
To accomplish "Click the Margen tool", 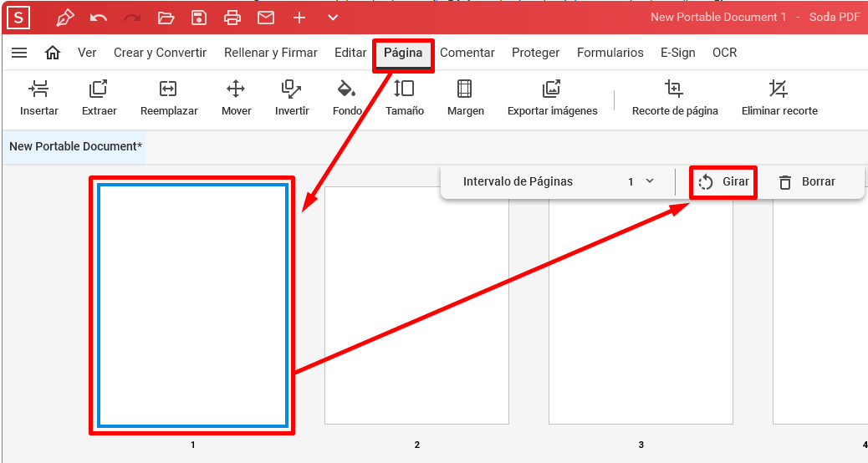I will click(466, 98).
